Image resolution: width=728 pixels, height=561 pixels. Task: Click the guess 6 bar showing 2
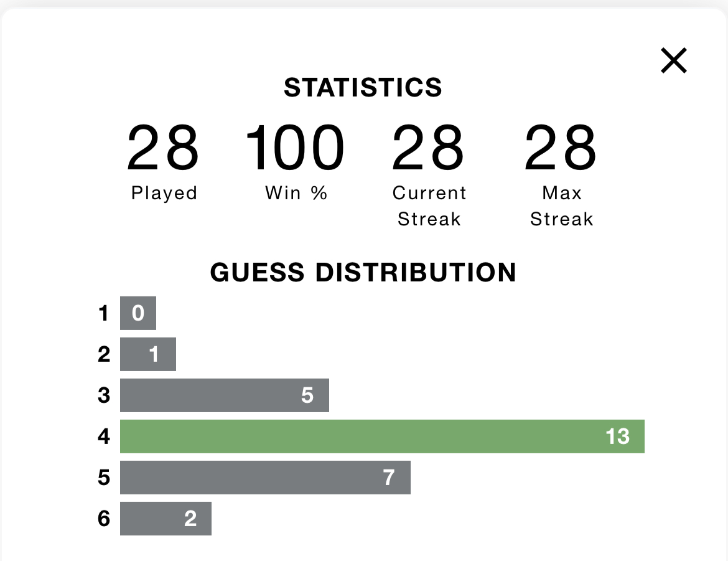click(166, 519)
